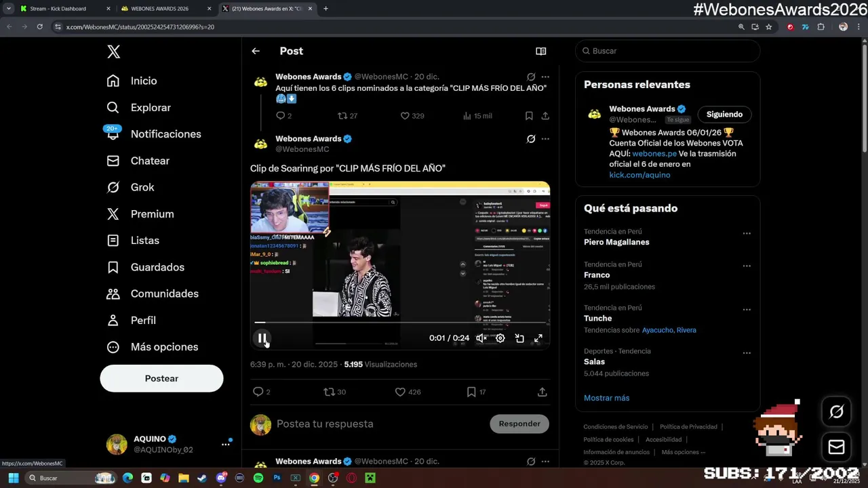Open video settings gear
Image resolution: width=868 pixels, height=488 pixels.
point(500,338)
